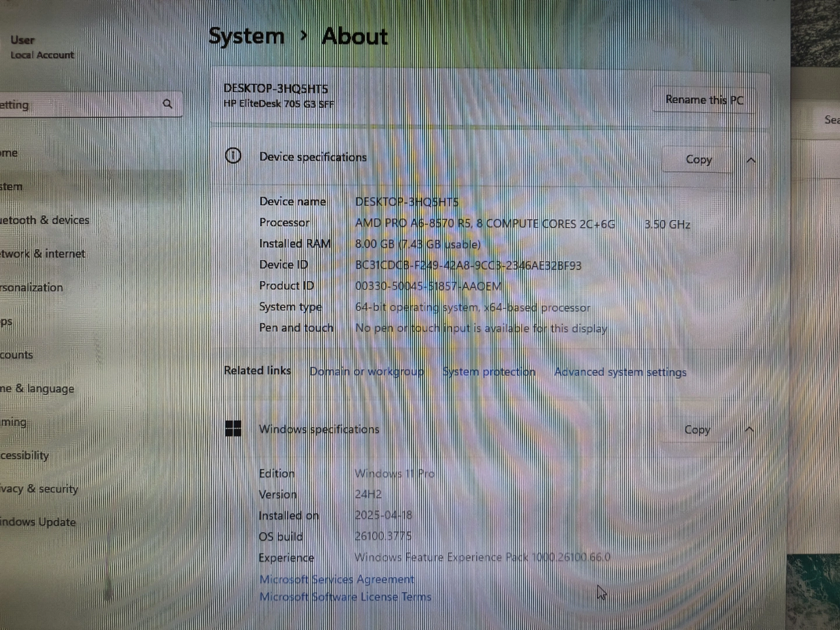Screen dimensions: 840x630
Task: Open Advanced system settings
Action: [620, 372]
